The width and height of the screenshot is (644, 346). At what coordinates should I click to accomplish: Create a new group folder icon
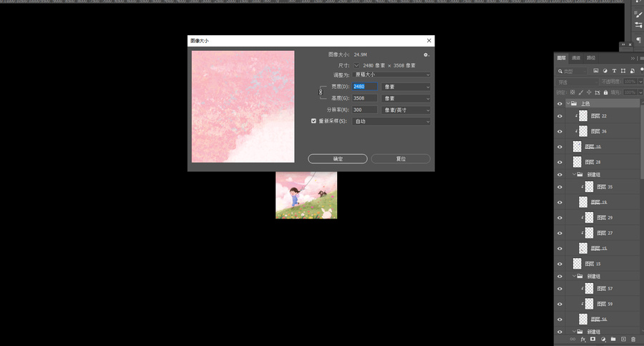coord(613,340)
